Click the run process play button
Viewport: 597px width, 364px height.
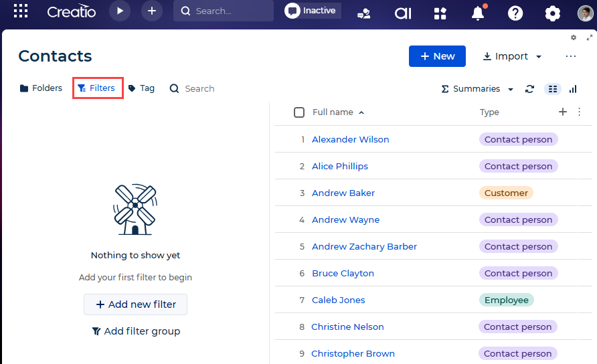[x=120, y=11]
